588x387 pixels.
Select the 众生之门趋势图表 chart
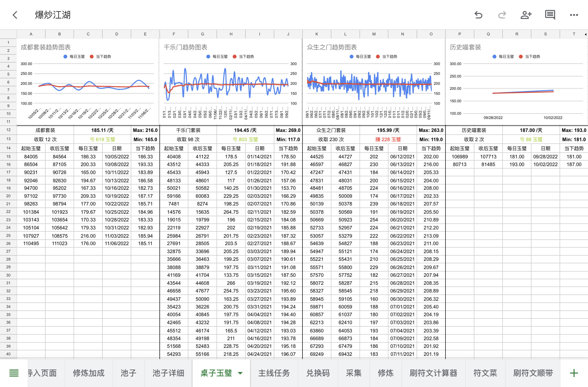tap(374, 82)
